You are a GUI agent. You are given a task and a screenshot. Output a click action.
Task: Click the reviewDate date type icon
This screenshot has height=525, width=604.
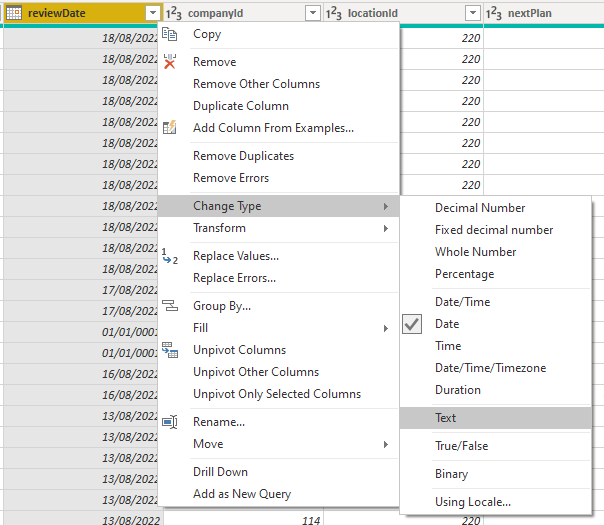click(x=14, y=13)
